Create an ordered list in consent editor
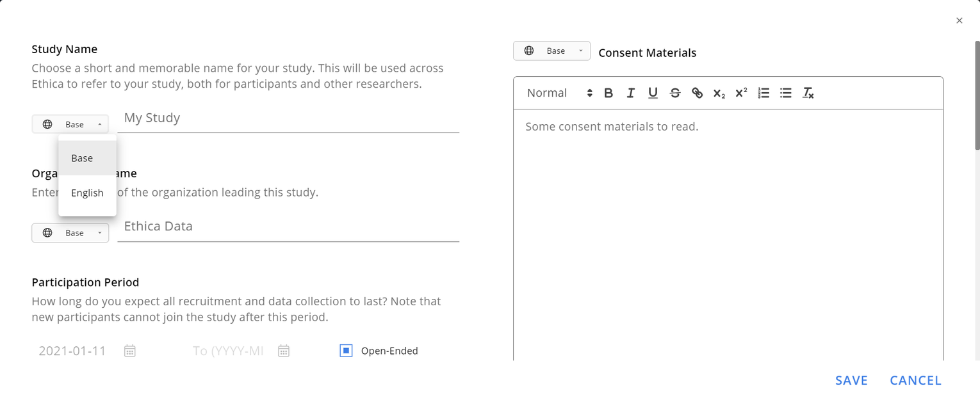The height and width of the screenshot is (400, 980). (x=763, y=93)
